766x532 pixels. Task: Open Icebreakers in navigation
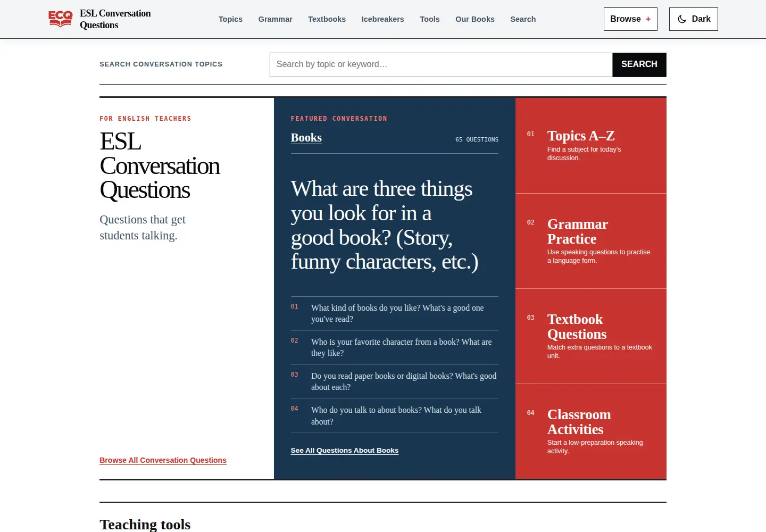pos(383,19)
